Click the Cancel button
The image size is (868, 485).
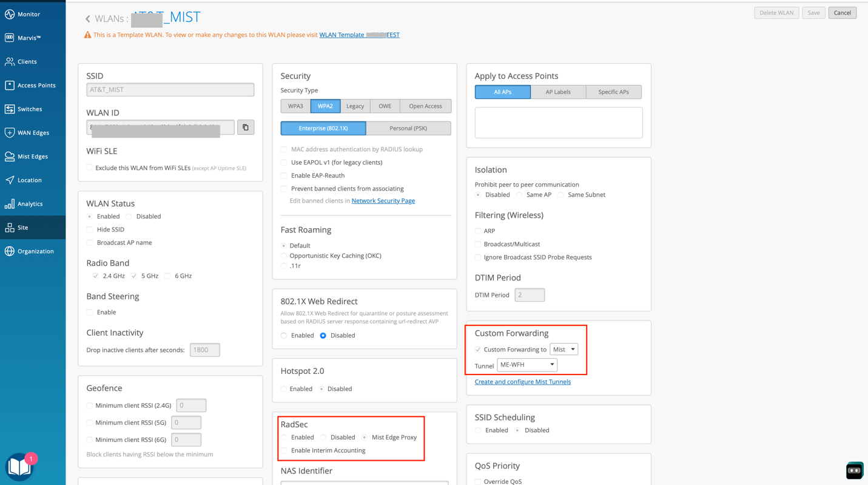pos(842,13)
